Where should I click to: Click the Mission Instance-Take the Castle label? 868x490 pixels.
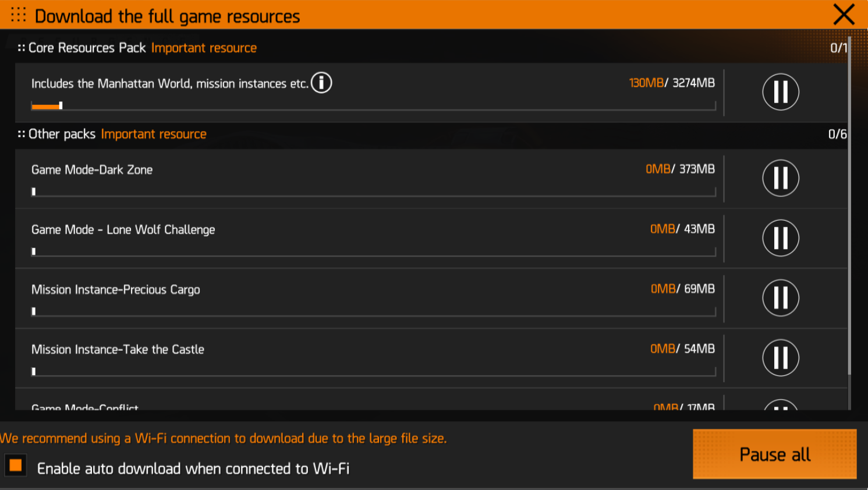pyautogui.click(x=118, y=350)
